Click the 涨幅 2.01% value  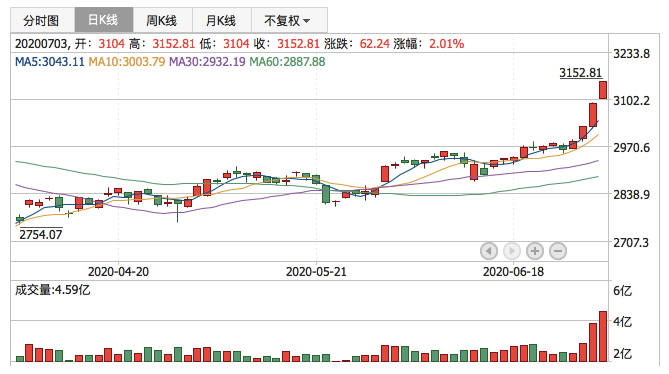[x=446, y=43]
